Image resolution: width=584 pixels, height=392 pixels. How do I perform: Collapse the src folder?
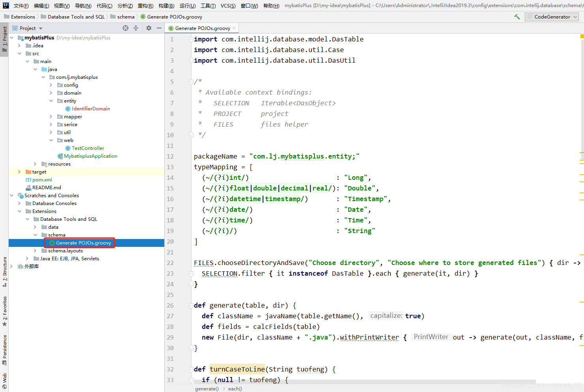point(19,54)
